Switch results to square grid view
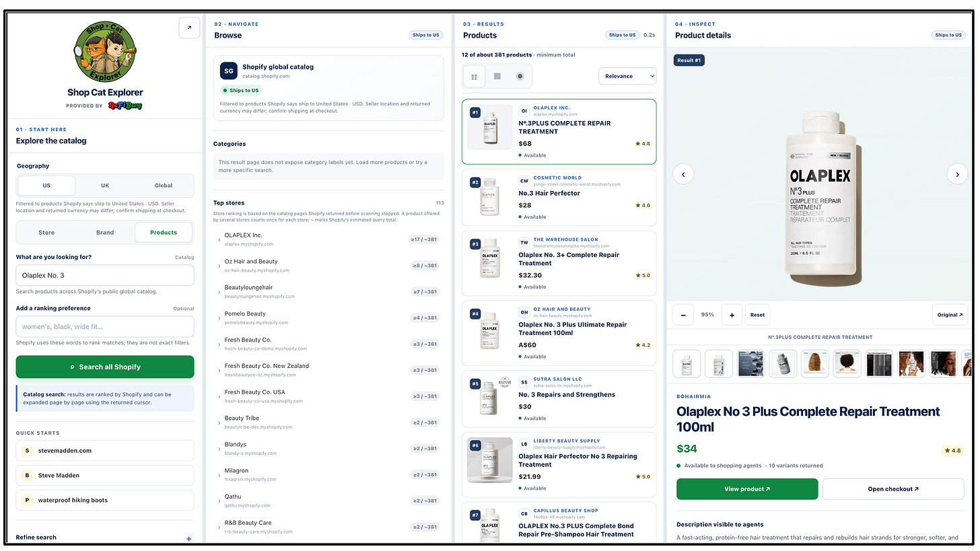The width and height of the screenshot is (980, 551). (x=497, y=77)
